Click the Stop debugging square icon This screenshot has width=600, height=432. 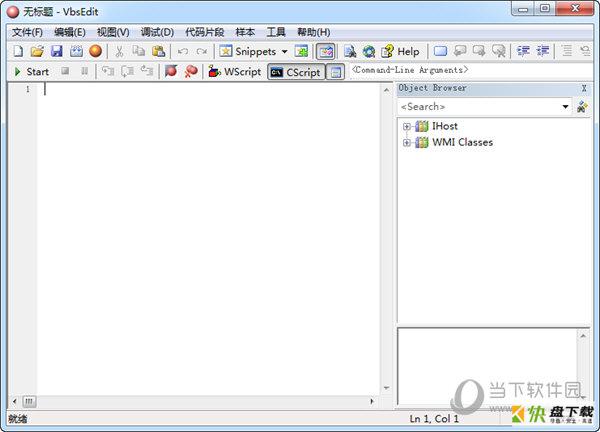(65, 71)
